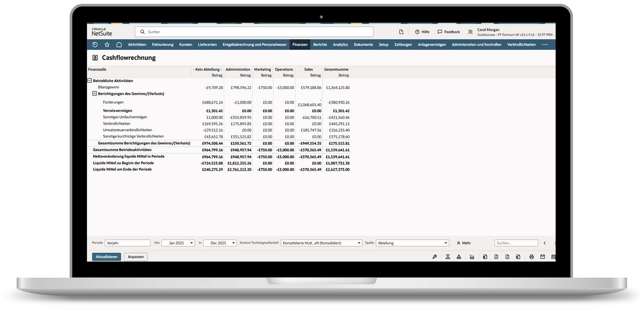Open the In Dec 2025 dropdown
Screen dimensions: 644x311
(x=220, y=243)
